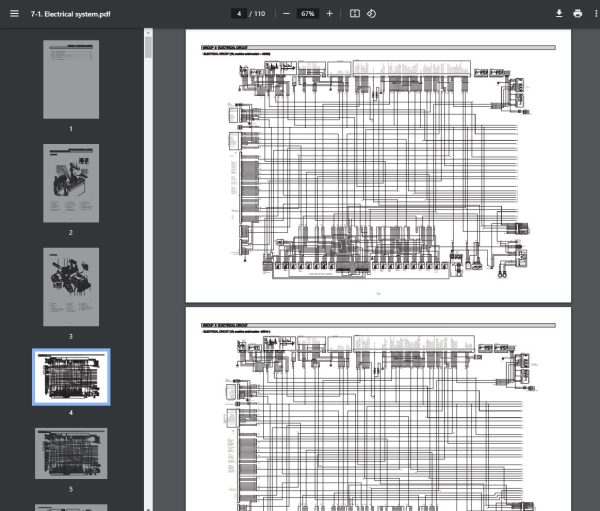Print the document
Viewport: 600px width, 511px height.
578,14
